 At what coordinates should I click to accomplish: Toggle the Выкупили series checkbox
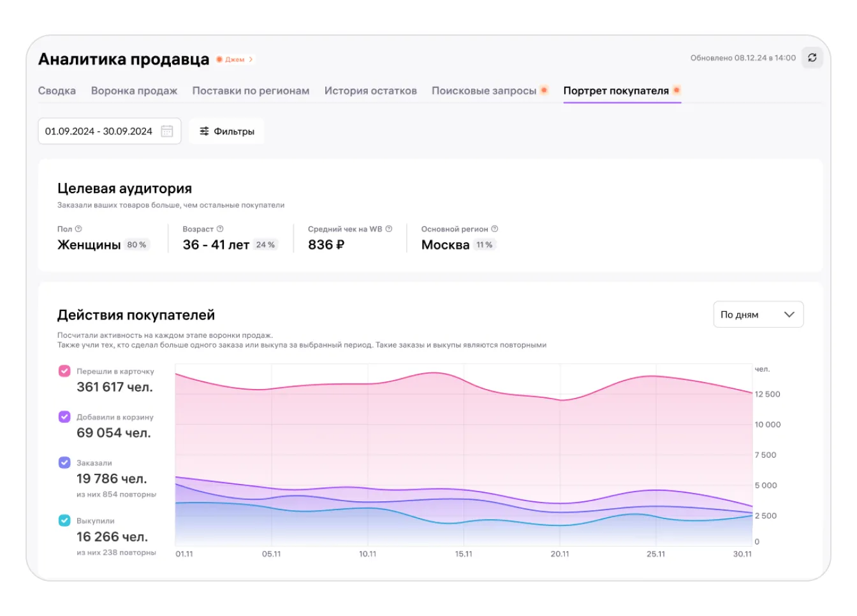click(x=64, y=520)
